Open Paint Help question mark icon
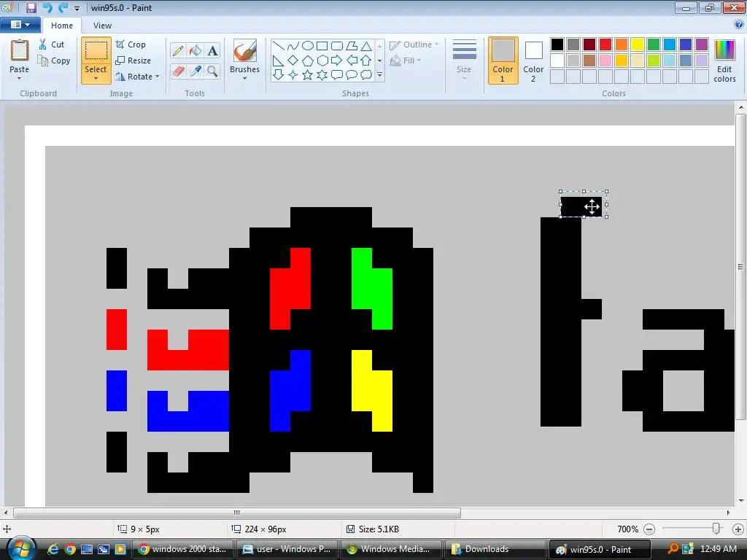 739,25
